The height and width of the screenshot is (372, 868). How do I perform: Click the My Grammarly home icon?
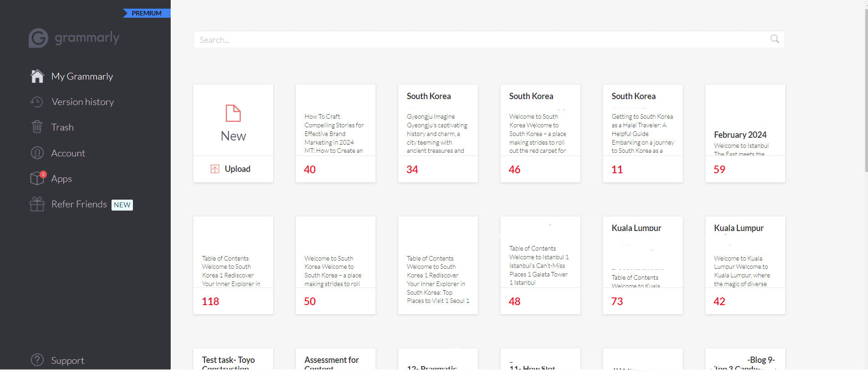(37, 76)
